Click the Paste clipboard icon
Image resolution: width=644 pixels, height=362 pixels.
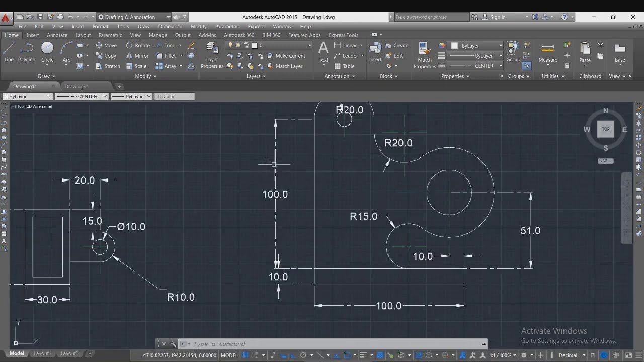[x=585, y=52]
